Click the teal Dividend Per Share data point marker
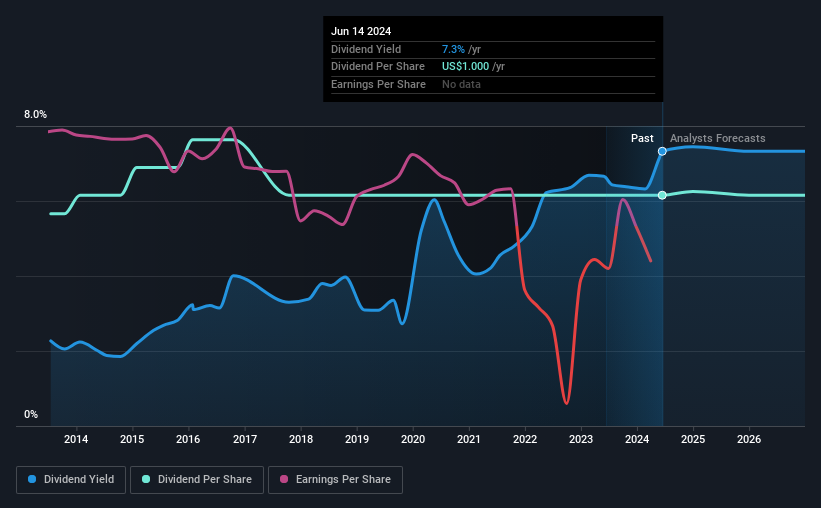 coord(662,195)
